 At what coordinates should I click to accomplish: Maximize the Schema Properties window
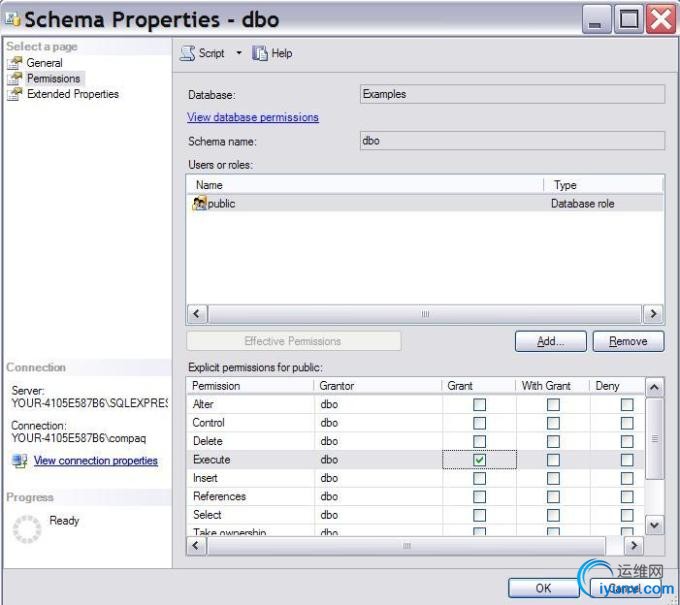pyautogui.click(x=628, y=20)
